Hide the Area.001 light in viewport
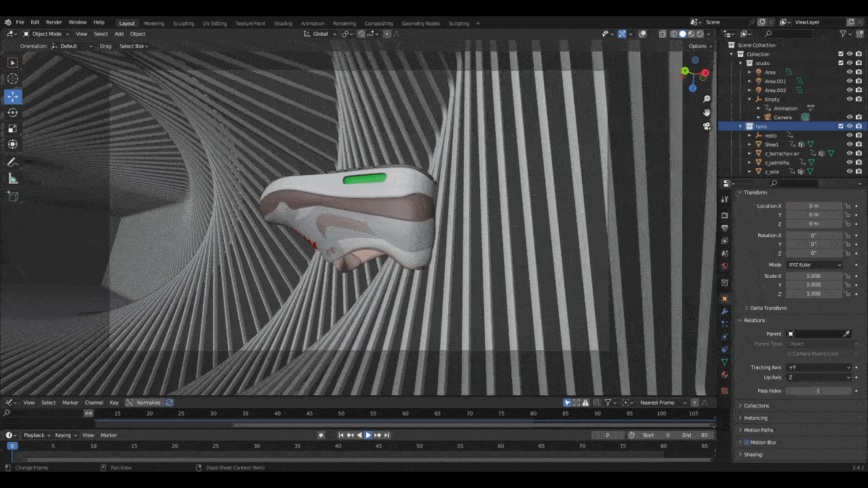Screen dimensions: 868x488 point(849,81)
